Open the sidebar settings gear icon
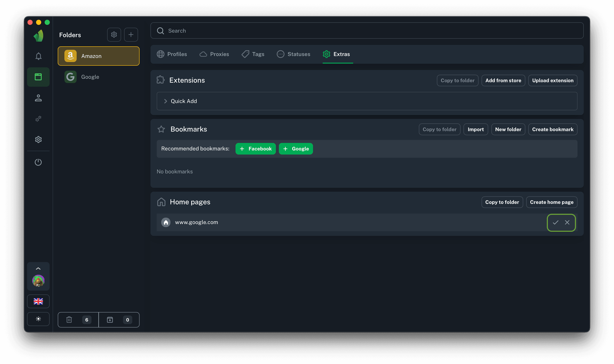The image size is (614, 364). (38, 140)
